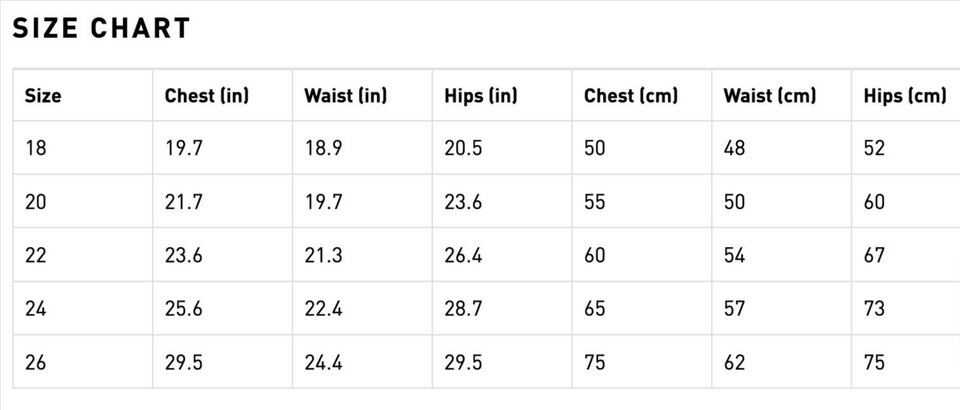The width and height of the screenshot is (960, 410).
Task: Click size 18 in the Size column
Action: (35, 149)
